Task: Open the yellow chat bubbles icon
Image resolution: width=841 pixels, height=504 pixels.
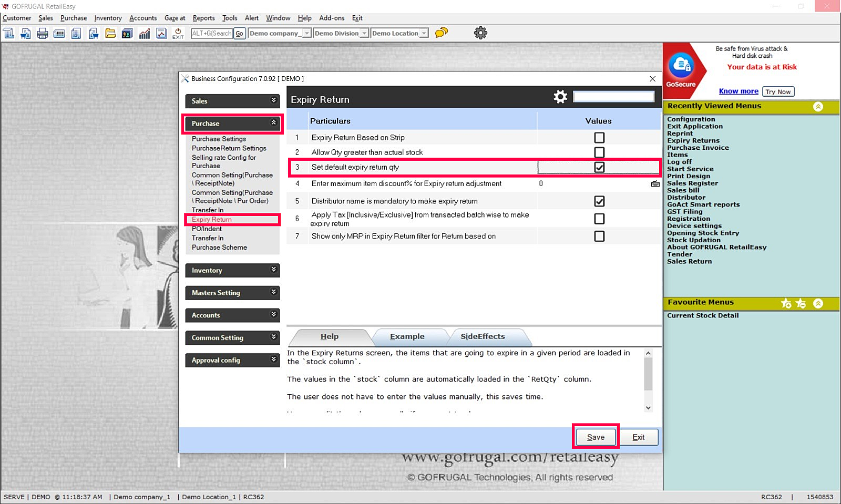Action: coord(442,33)
